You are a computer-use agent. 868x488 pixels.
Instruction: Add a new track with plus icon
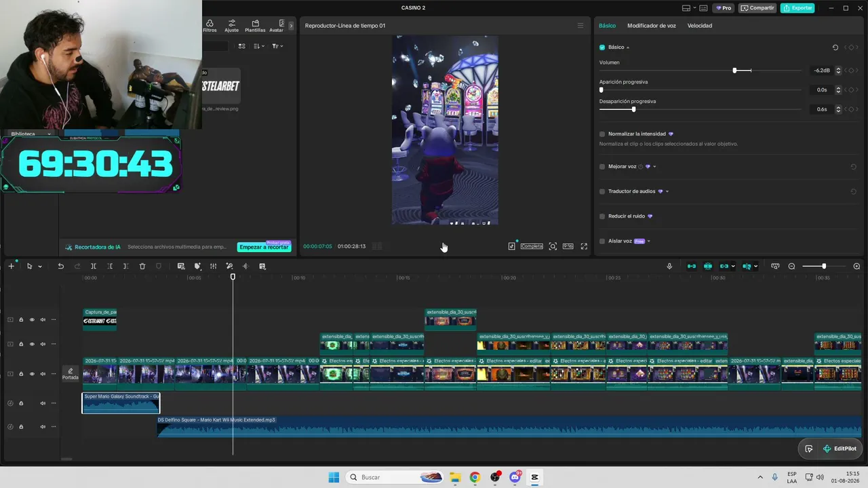pos(11,266)
